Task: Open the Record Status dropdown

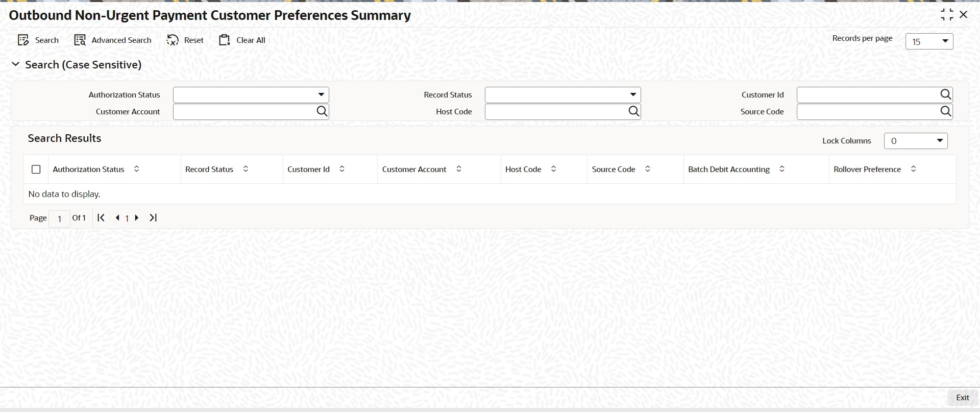Action: pos(563,95)
